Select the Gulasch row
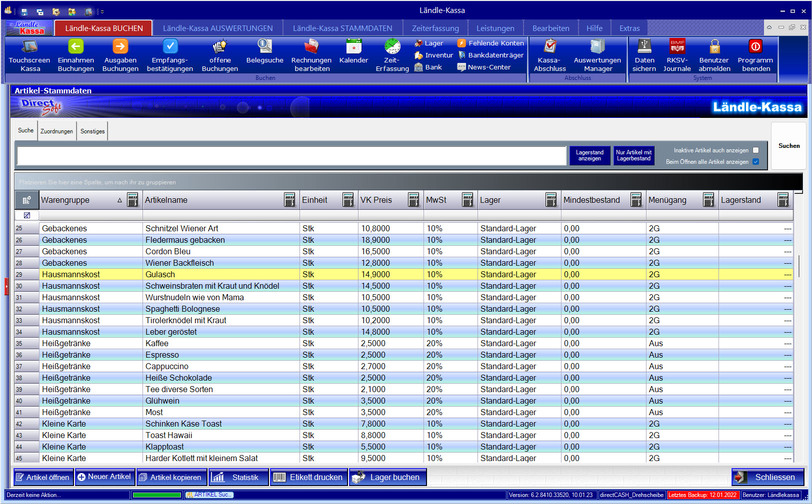Image resolution: width=812 pixels, height=504 pixels. [x=403, y=274]
